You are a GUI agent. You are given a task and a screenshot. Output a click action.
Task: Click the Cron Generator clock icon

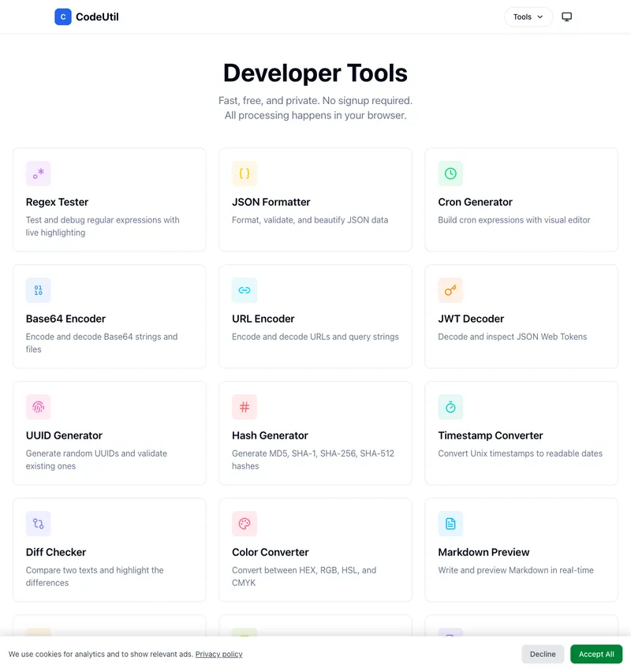(x=450, y=174)
